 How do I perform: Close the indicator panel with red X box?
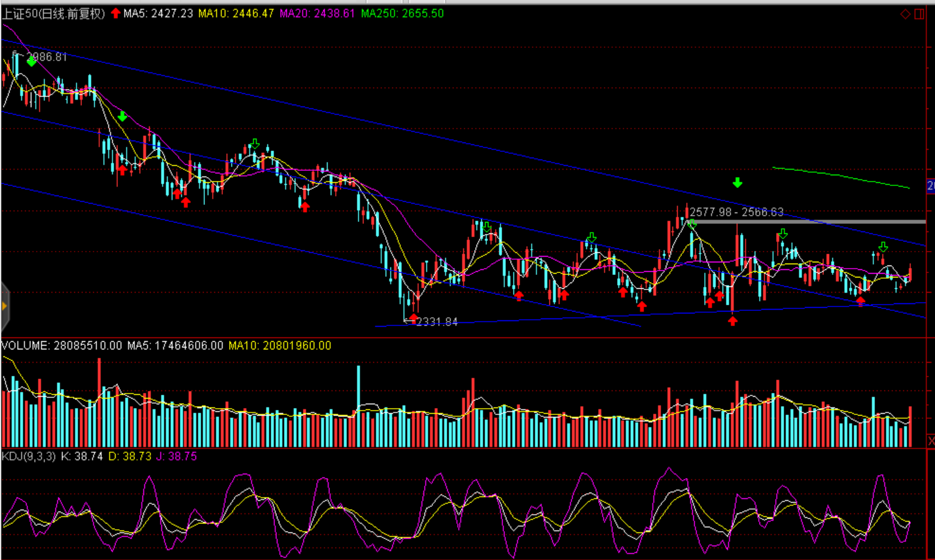pos(931,440)
